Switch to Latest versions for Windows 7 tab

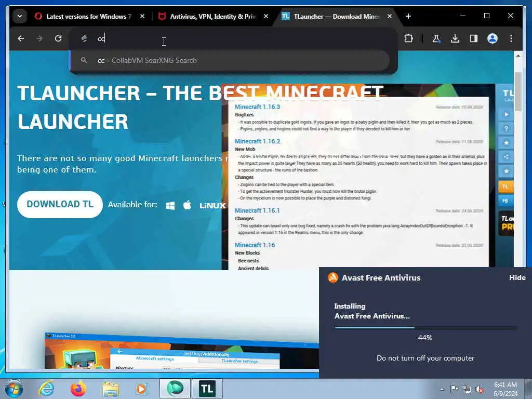(89, 16)
